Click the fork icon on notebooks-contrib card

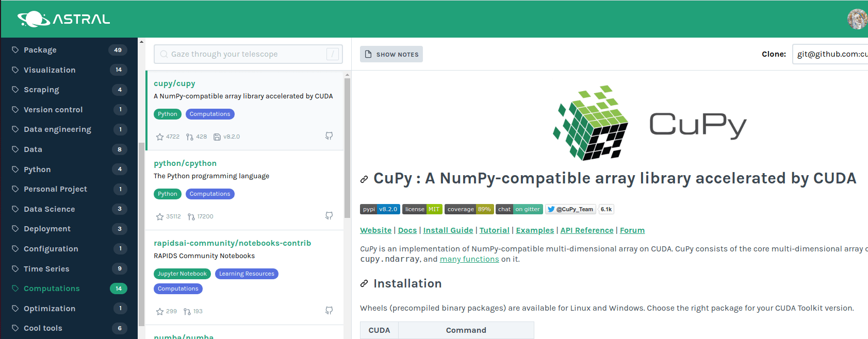click(187, 312)
